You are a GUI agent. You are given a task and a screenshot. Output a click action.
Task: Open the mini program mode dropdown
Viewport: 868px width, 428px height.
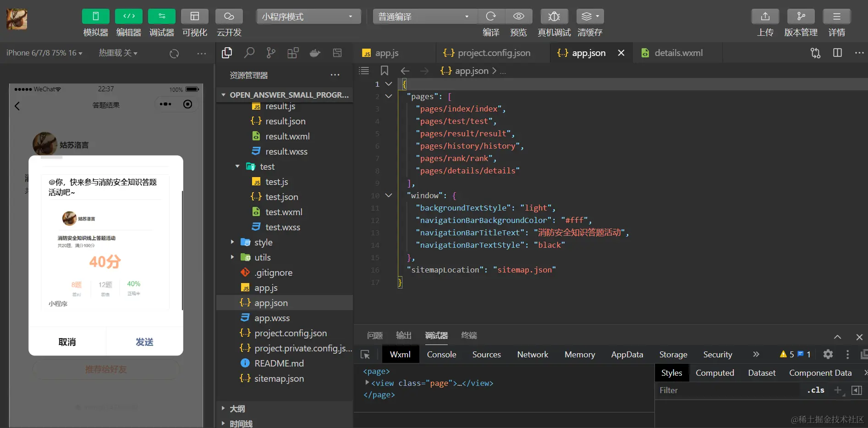[x=308, y=17]
